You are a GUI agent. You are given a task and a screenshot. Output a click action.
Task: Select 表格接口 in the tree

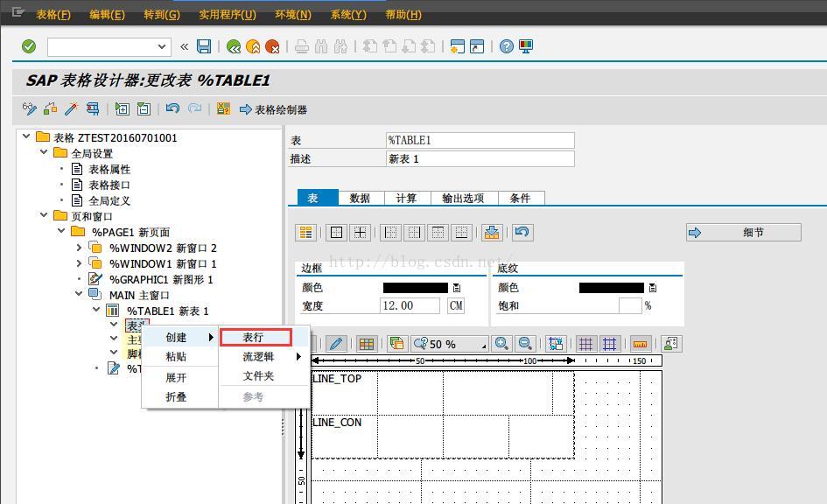pos(109,185)
